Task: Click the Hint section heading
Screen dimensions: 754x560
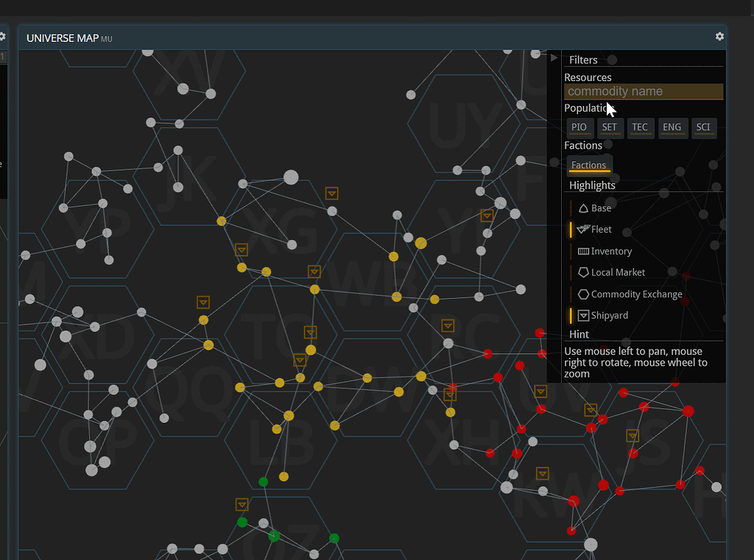Action: click(x=579, y=335)
